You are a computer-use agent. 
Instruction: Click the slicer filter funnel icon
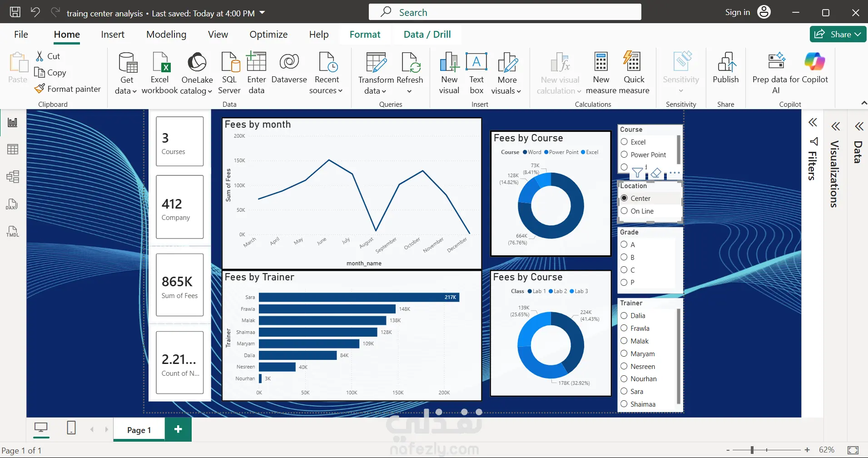point(637,173)
